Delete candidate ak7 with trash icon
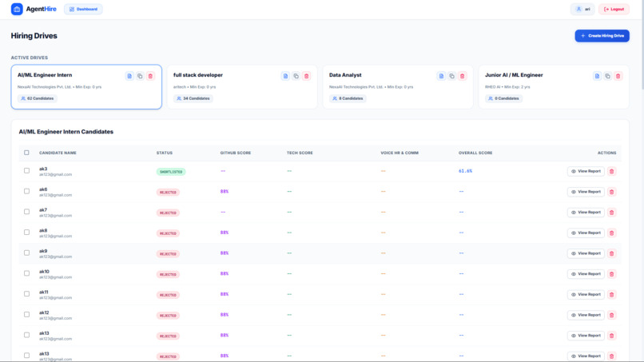644x362 pixels. (611, 213)
